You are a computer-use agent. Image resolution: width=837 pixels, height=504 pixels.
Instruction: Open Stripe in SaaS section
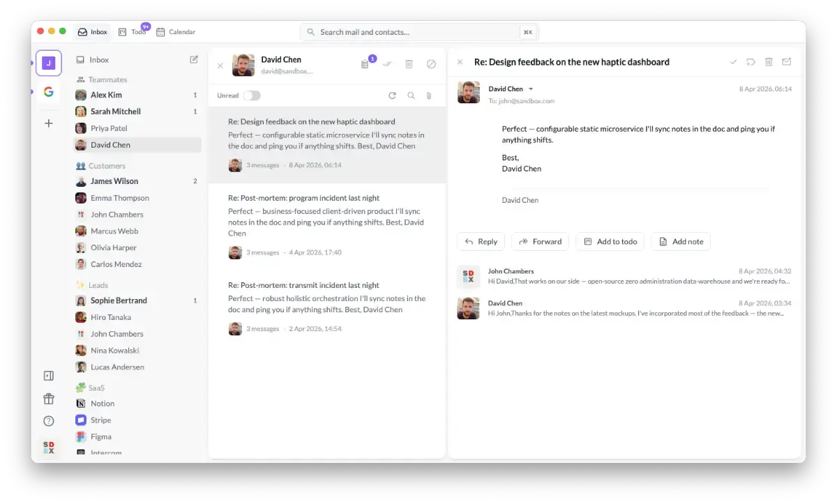coord(137,420)
